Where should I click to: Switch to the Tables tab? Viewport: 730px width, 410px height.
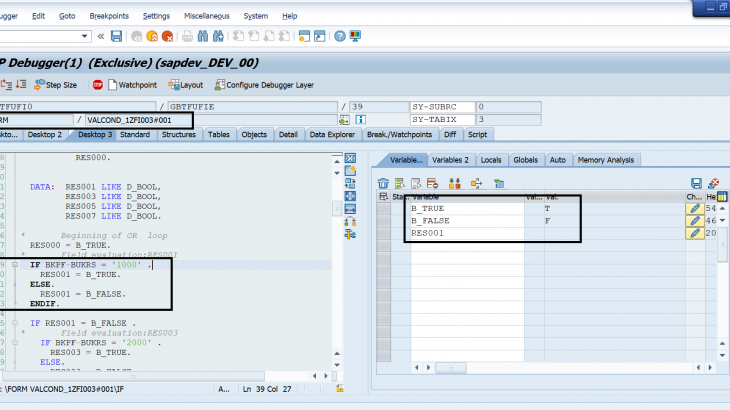[218, 134]
